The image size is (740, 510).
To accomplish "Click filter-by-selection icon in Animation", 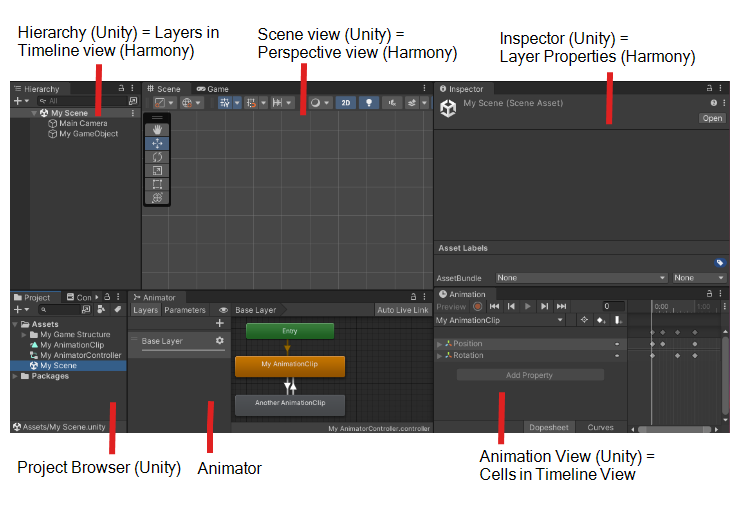I will pos(584,320).
